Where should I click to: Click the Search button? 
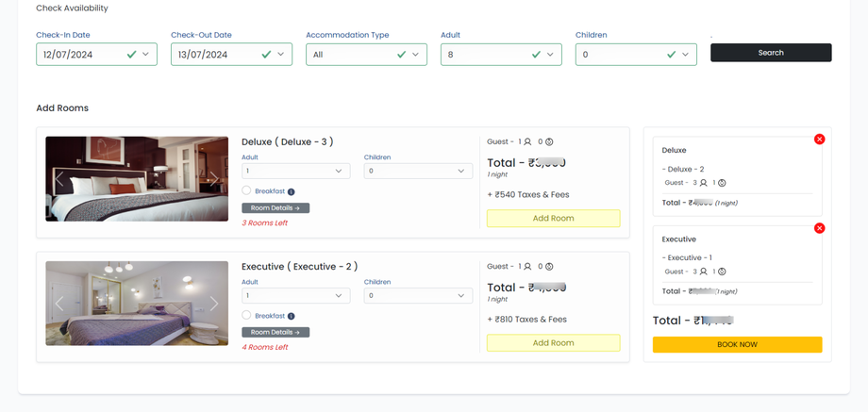pos(771,53)
